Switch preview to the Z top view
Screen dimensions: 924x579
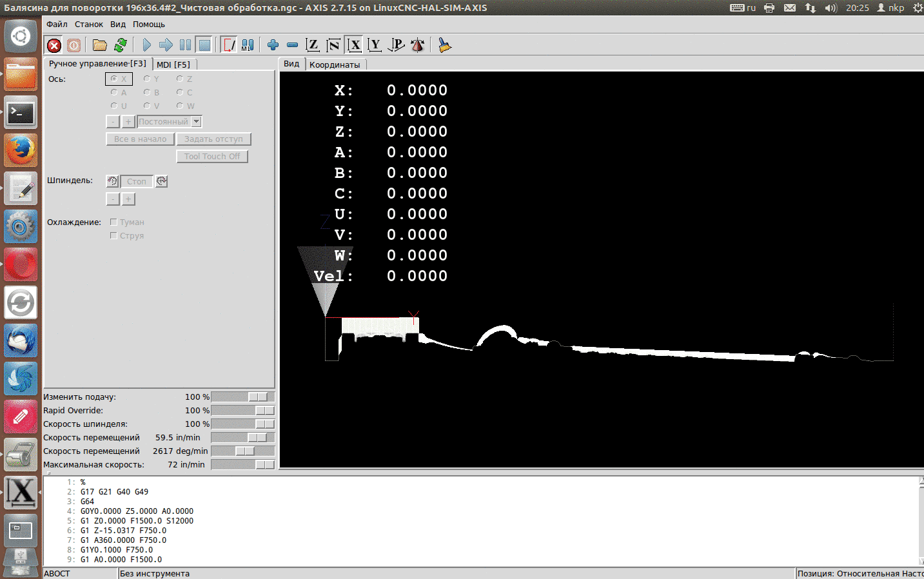click(313, 45)
